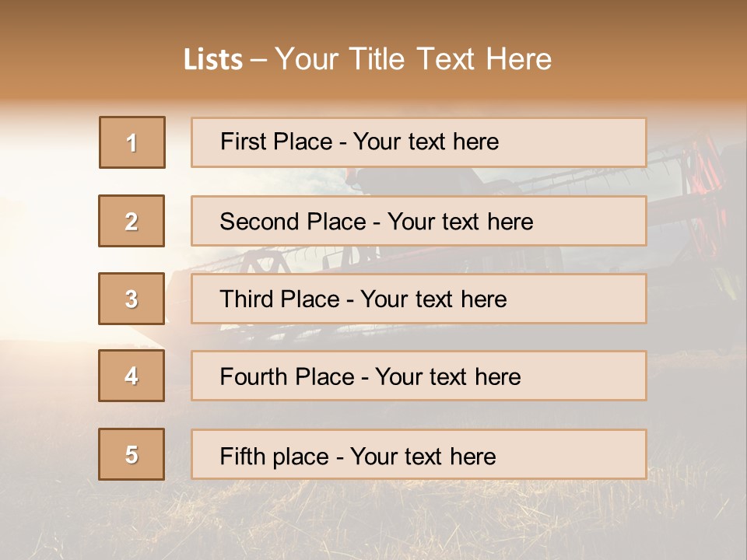
Task: Select the number 4 square
Action: (x=132, y=376)
